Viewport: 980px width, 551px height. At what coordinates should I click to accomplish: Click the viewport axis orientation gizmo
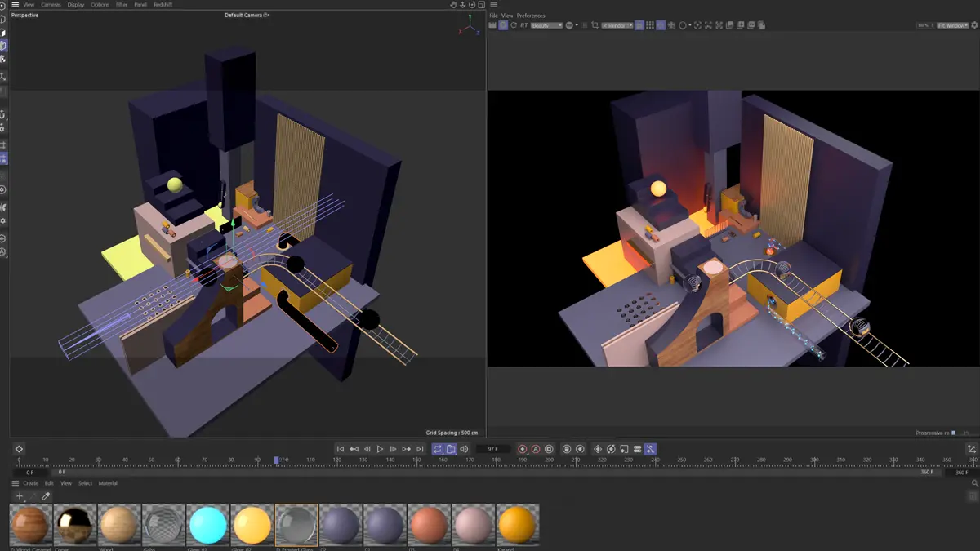(468, 24)
